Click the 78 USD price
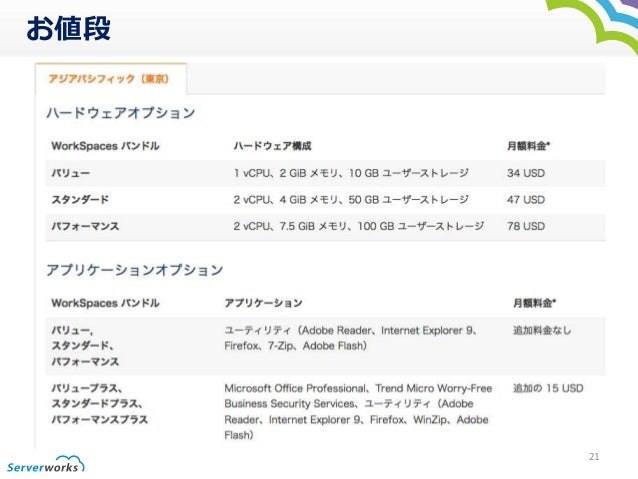 coord(526,226)
